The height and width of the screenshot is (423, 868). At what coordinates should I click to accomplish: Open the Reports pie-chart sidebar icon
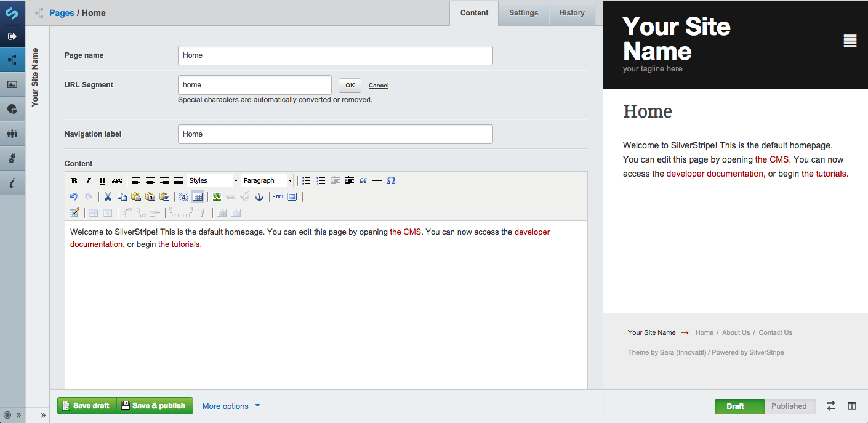tap(12, 109)
